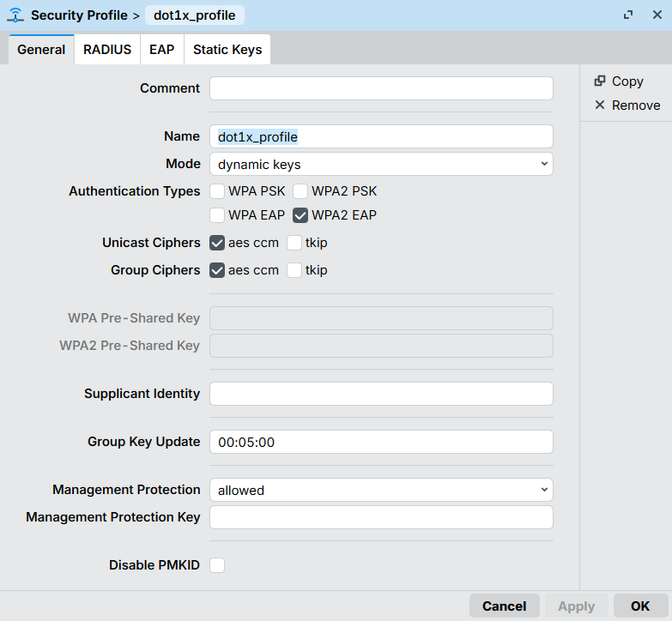Check the Disable PMKID box
Viewport: 672px width, 621px height.
point(218,565)
